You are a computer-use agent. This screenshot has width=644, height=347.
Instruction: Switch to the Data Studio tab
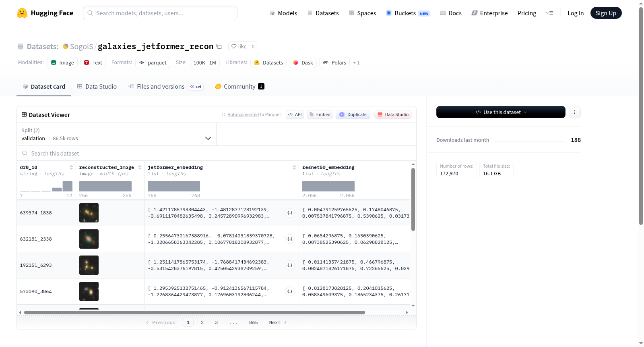[97, 87]
